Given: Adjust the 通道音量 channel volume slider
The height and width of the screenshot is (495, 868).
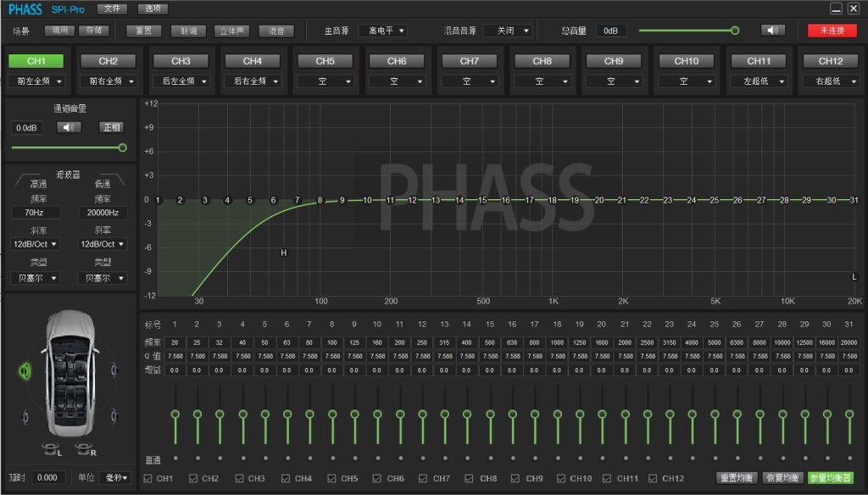Looking at the screenshot, I should tap(69, 147).
